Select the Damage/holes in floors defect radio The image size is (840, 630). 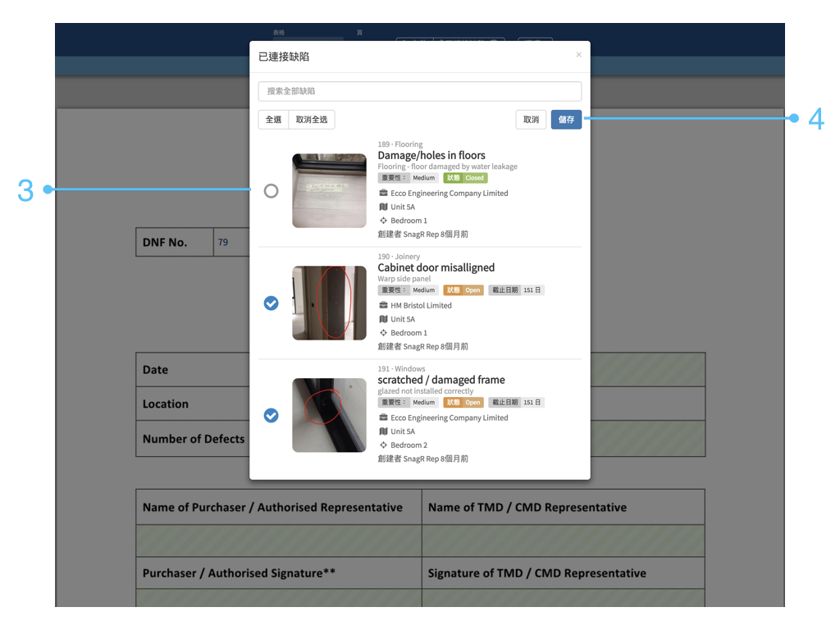271,190
